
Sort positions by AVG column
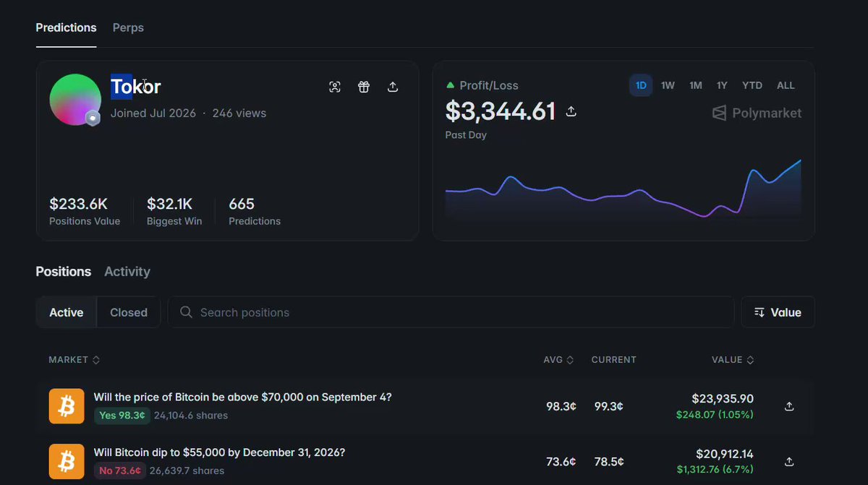[558, 359]
